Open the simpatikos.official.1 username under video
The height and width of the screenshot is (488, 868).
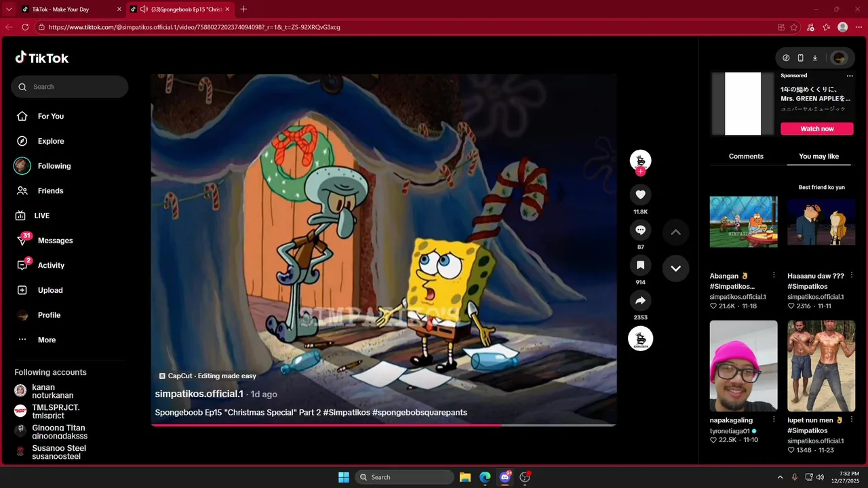click(199, 394)
